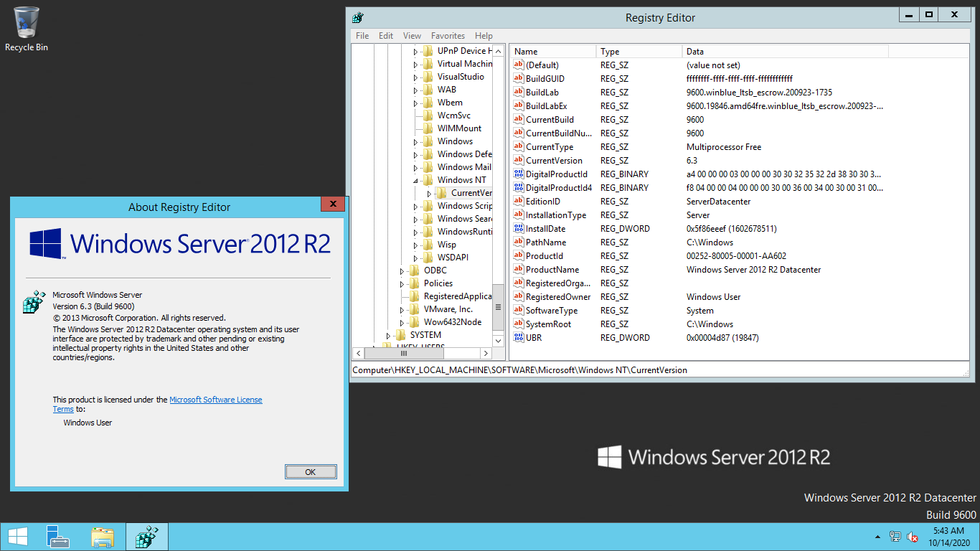Select the ProductName value icon
Screen dimensions: 980x551
(x=519, y=269)
